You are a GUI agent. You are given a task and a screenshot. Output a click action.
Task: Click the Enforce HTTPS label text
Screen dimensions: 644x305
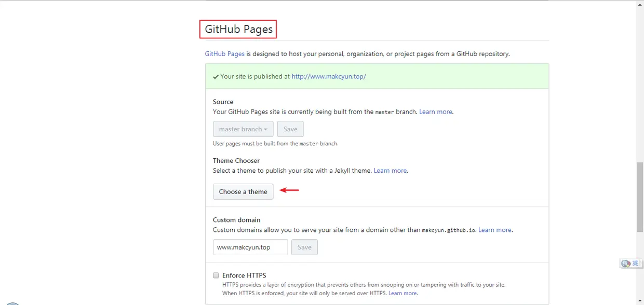[244, 275]
